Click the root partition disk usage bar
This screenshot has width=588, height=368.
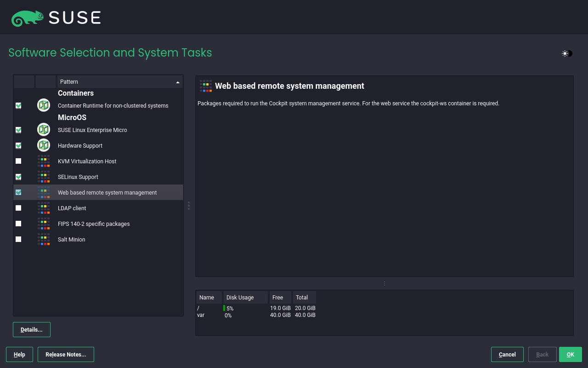224,308
